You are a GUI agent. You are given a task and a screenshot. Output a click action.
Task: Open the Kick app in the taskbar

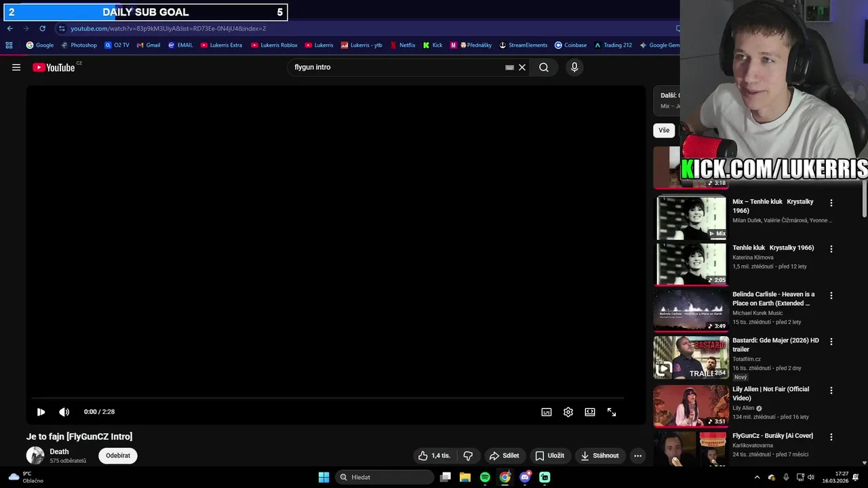pyautogui.click(x=545, y=477)
